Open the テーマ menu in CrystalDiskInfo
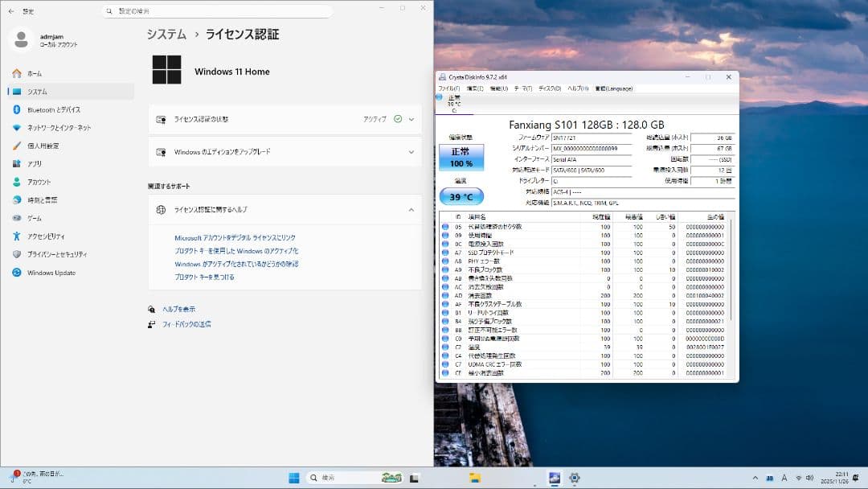This screenshot has width=868, height=489. tap(519, 88)
